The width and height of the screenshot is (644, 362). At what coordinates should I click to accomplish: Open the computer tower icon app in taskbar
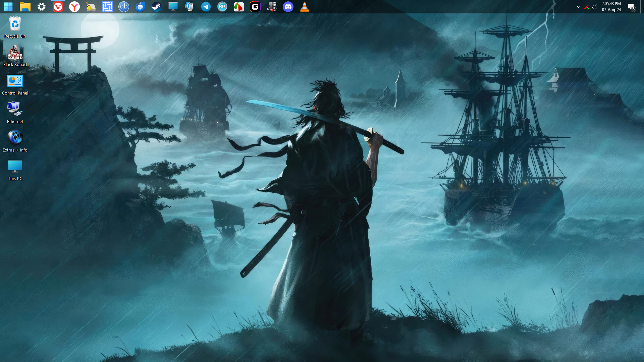pos(271,7)
